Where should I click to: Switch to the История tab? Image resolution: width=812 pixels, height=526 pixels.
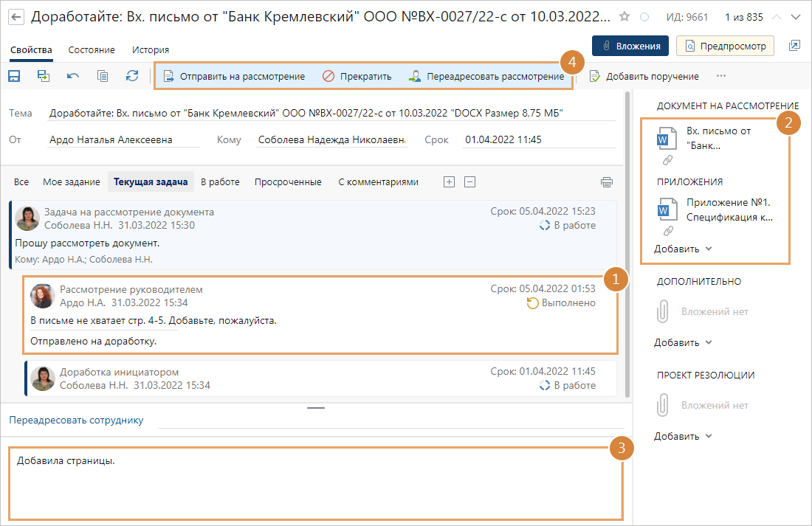coord(151,50)
